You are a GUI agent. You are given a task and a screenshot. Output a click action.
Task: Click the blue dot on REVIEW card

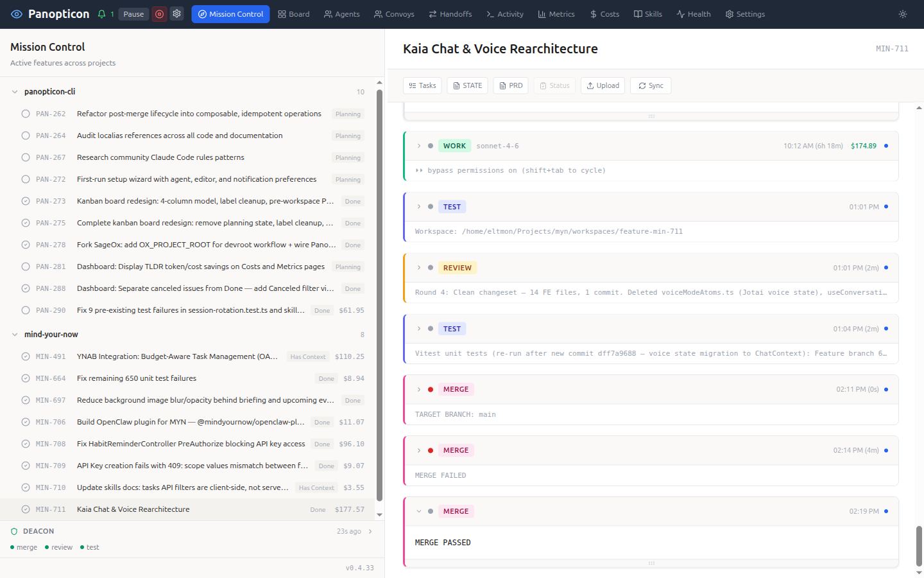tap(886, 268)
